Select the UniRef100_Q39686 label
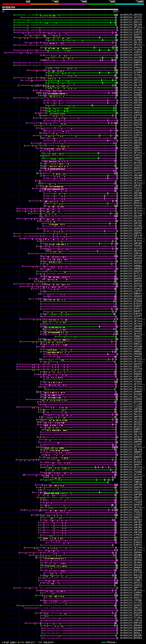The image size is (146, 644). (x=131, y=70)
